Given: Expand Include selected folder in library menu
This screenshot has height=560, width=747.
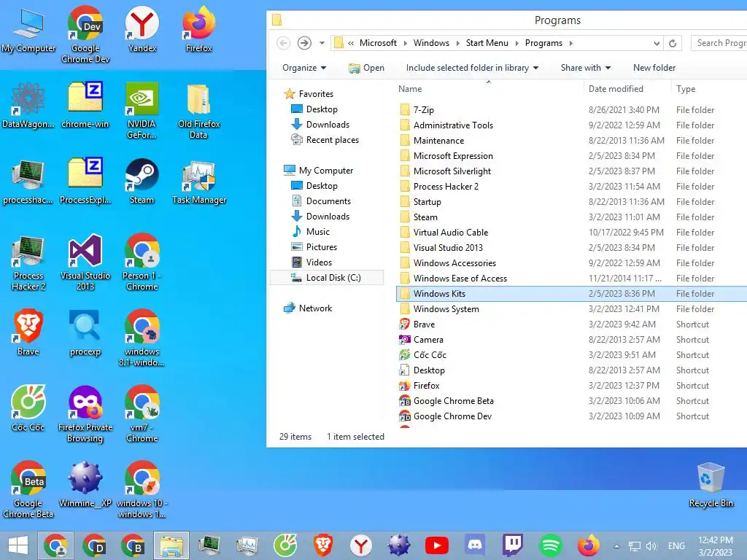Looking at the screenshot, I should point(472,68).
